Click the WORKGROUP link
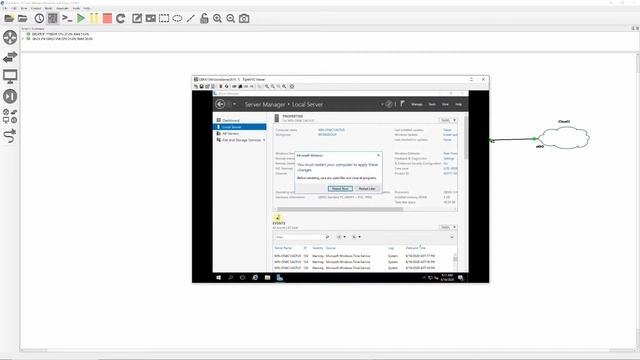This screenshot has width=640, height=360. pos(327,134)
